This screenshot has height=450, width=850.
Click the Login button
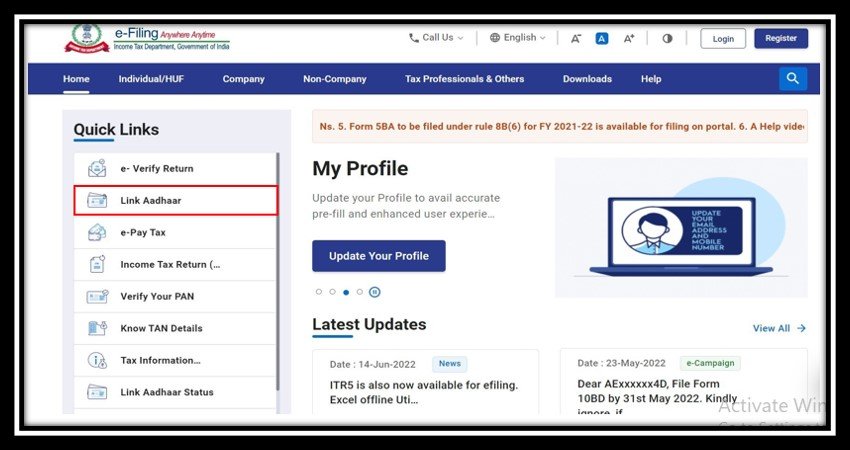[x=723, y=38]
